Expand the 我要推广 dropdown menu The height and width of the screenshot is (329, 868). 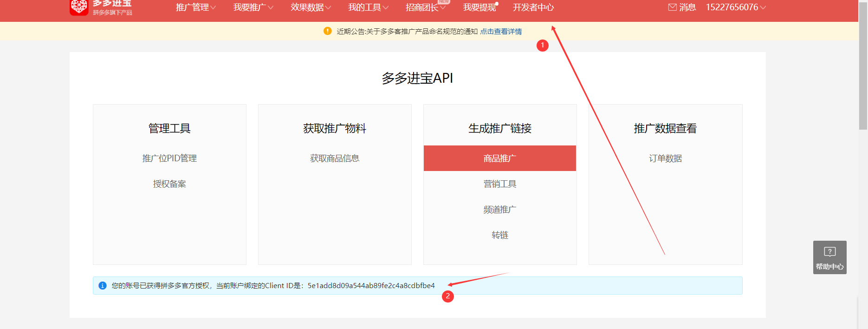253,7
